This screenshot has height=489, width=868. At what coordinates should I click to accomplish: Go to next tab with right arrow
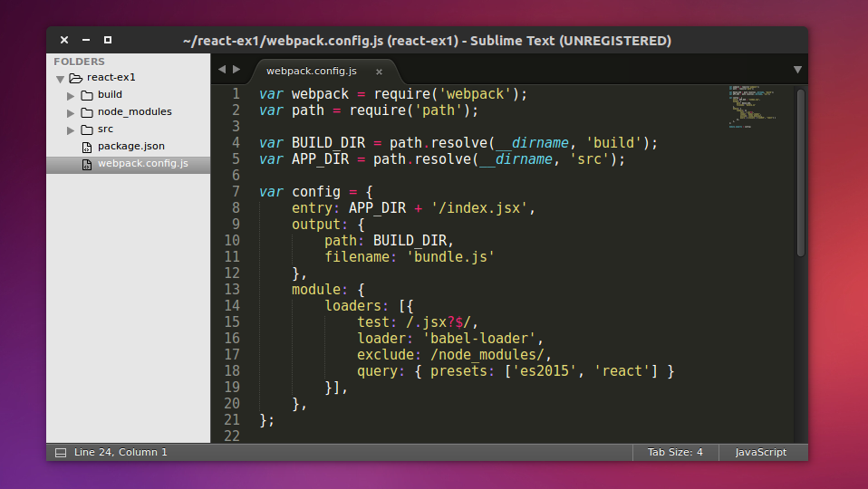pos(236,69)
